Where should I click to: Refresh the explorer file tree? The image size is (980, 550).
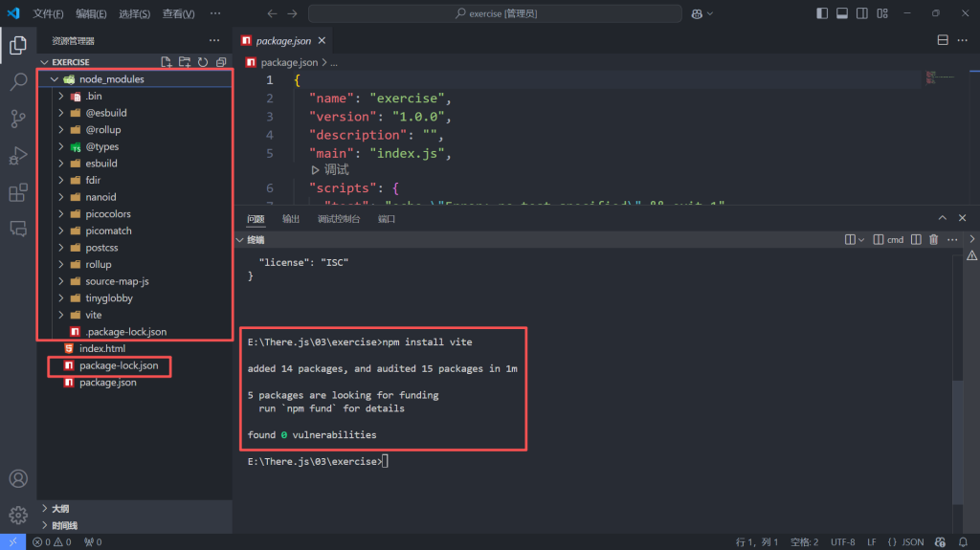pos(202,62)
